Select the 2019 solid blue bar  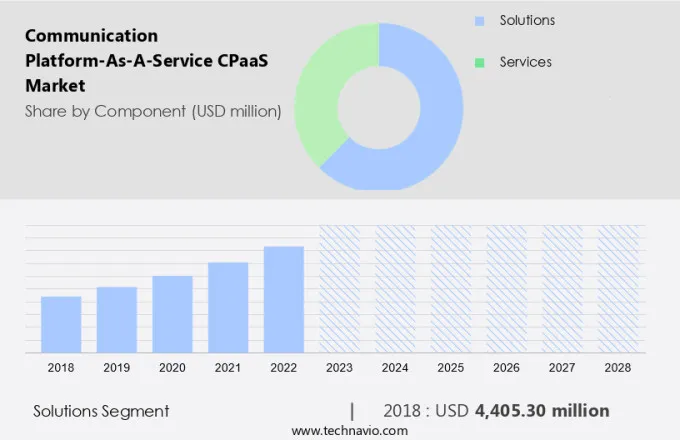(117, 319)
